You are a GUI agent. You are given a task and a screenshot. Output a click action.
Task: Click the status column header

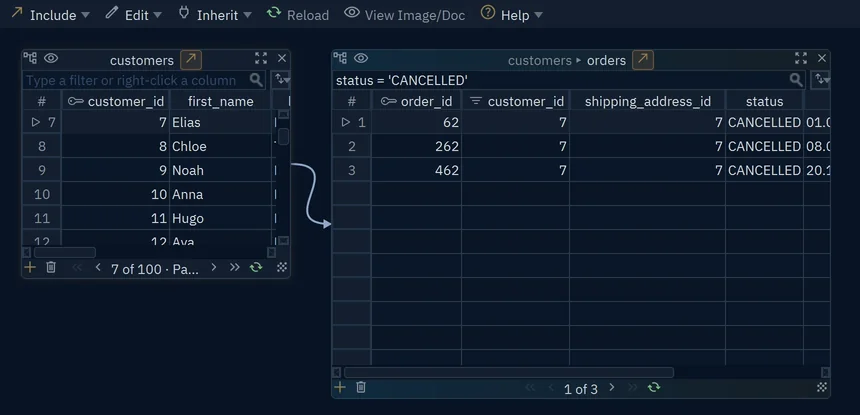[x=765, y=101]
